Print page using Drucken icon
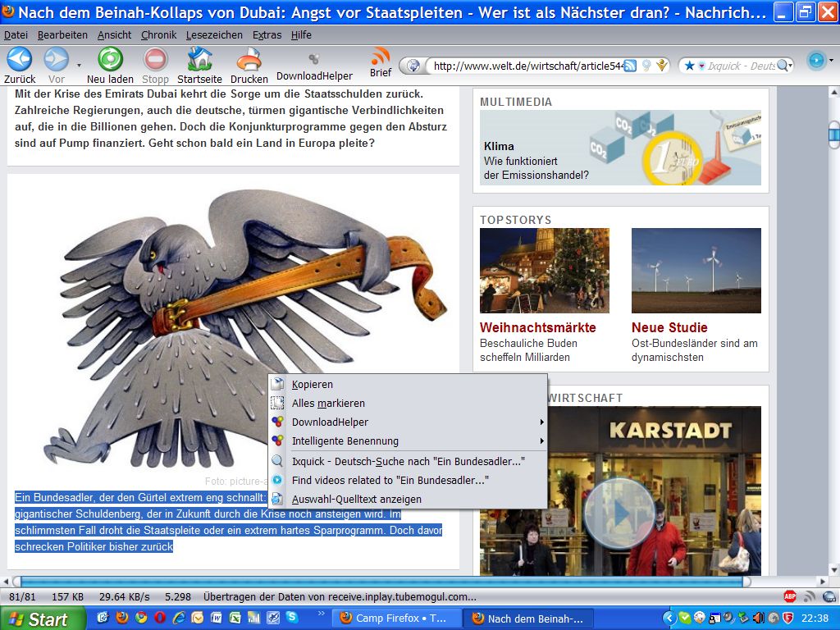This screenshot has width=840, height=630. point(249,60)
